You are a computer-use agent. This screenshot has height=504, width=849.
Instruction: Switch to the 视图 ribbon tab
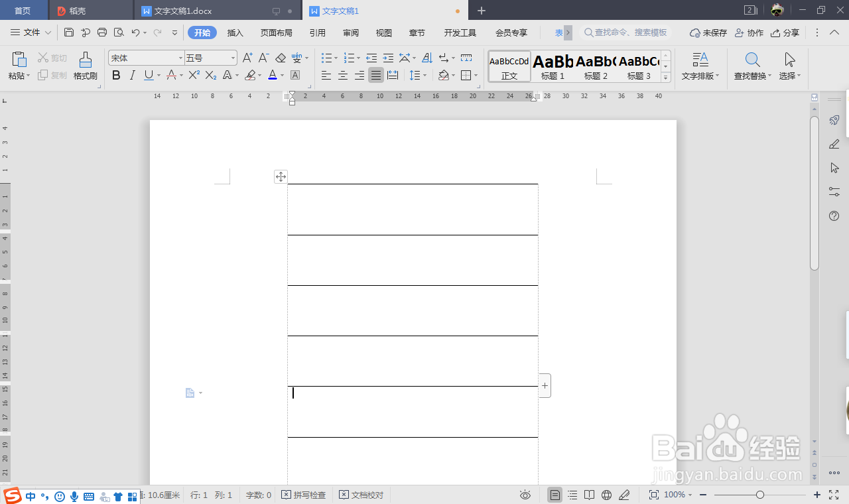(x=383, y=32)
